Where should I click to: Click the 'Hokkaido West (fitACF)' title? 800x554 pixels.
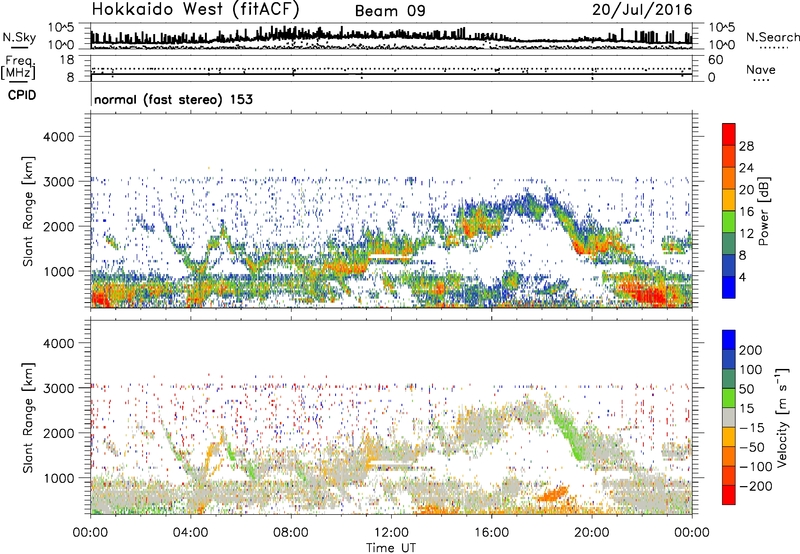point(195,9)
